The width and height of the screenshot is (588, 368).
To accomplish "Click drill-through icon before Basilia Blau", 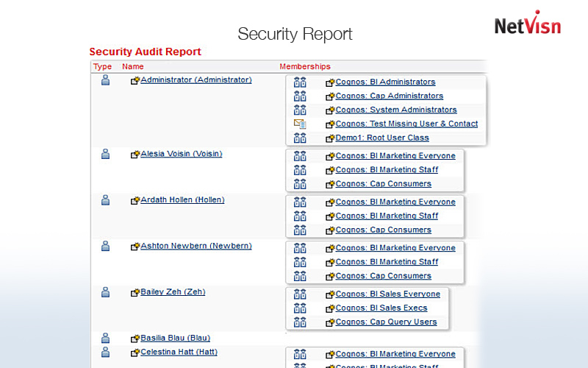I will (x=135, y=339).
